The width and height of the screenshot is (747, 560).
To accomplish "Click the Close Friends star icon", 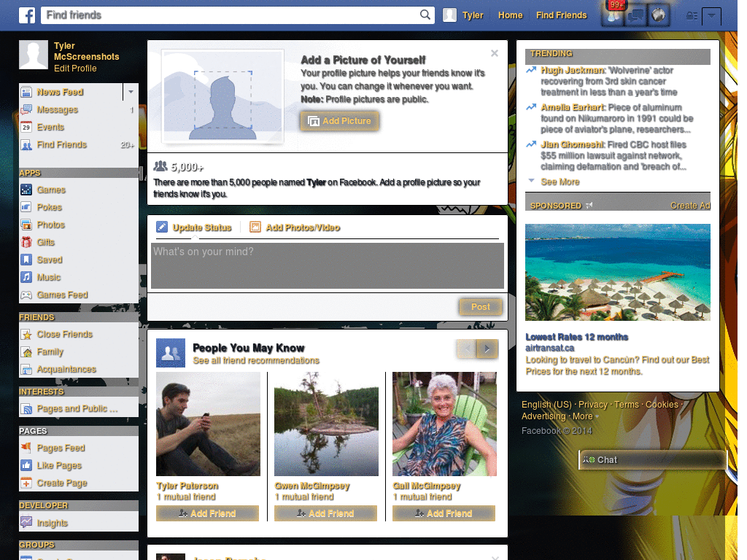I will pyautogui.click(x=26, y=334).
